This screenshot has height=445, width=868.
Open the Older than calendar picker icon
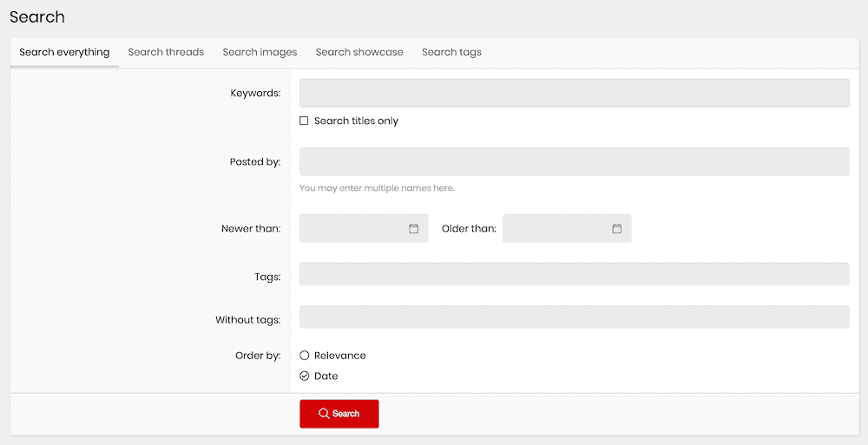(x=616, y=229)
